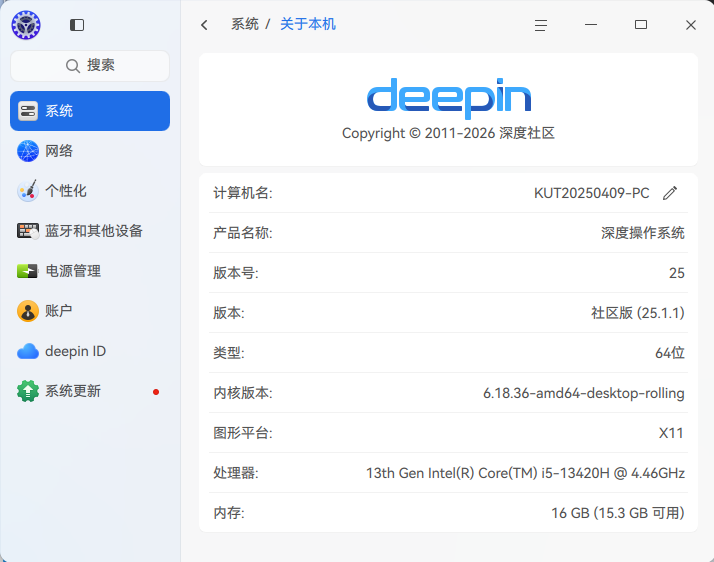Click the search magnifier icon
Viewport: 714px width, 562px height.
click(72, 66)
